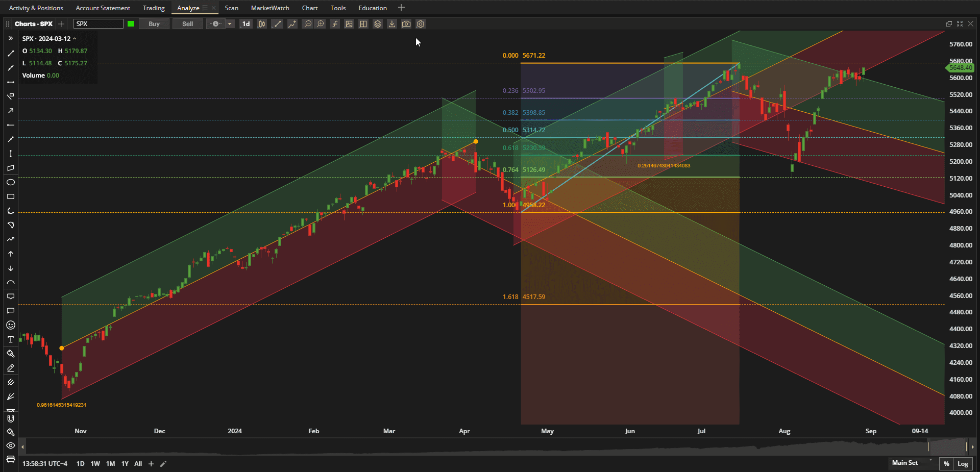980x472 pixels.
Task: Select the up arrow marker tool
Action: [x=10, y=254]
